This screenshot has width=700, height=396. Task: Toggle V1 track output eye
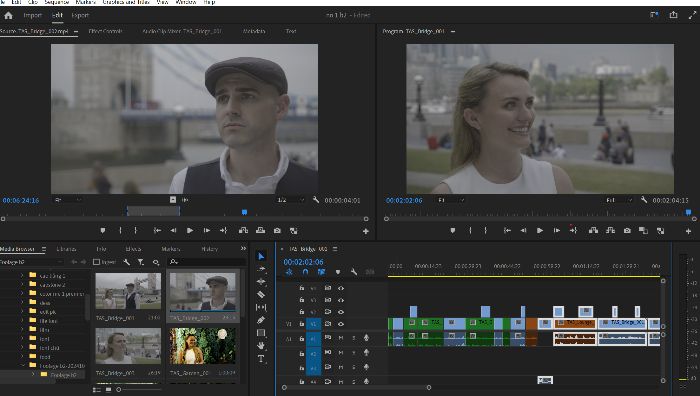tap(341, 324)
